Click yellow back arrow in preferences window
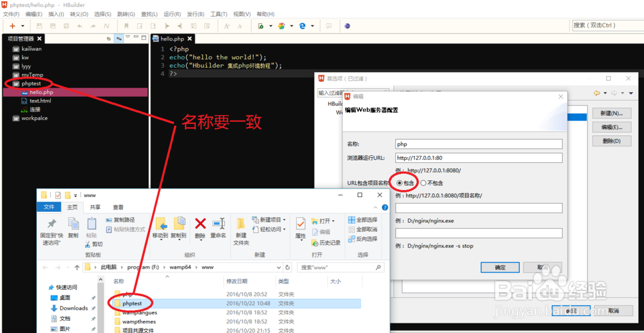Viewport: 644px width, 333px height. point(597,93)
